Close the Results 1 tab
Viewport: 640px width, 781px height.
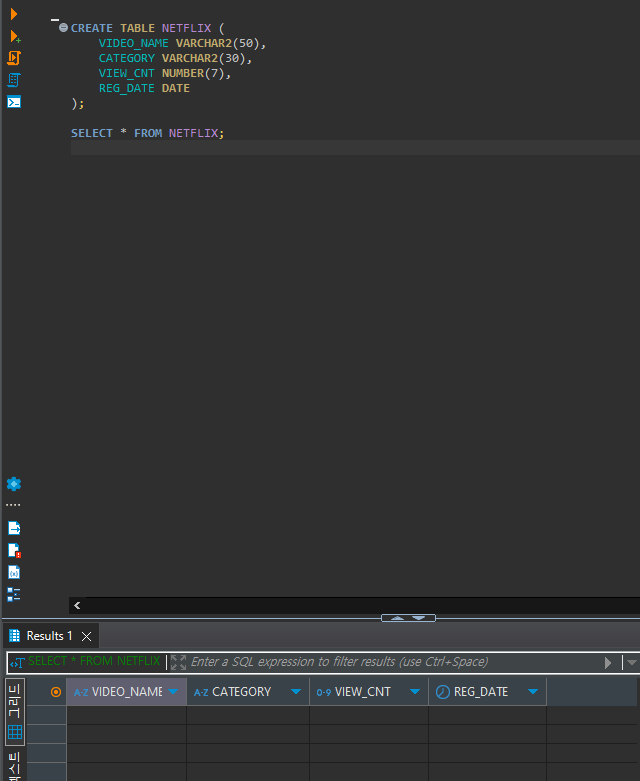point(87,637)
